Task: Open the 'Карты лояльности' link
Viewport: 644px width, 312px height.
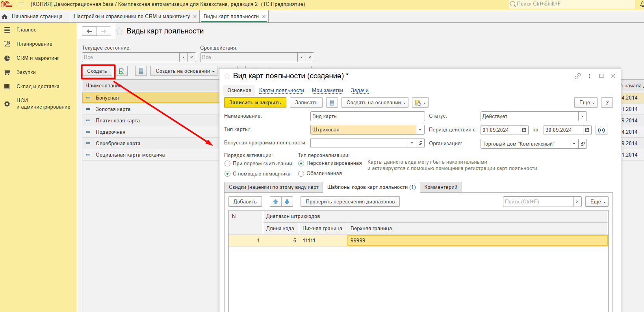Action: tap(281, 90)
